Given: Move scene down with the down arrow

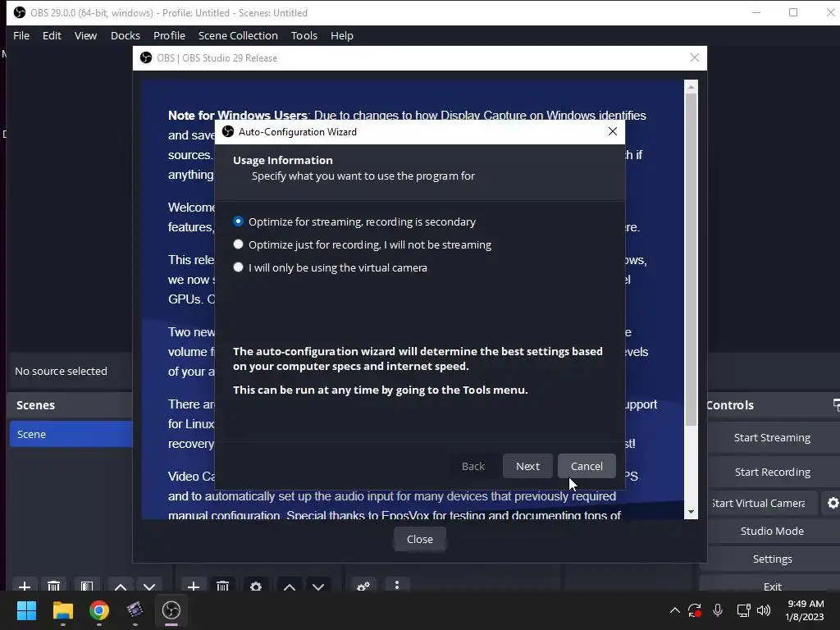Looking at the screenshot, I should pos(149,586).
